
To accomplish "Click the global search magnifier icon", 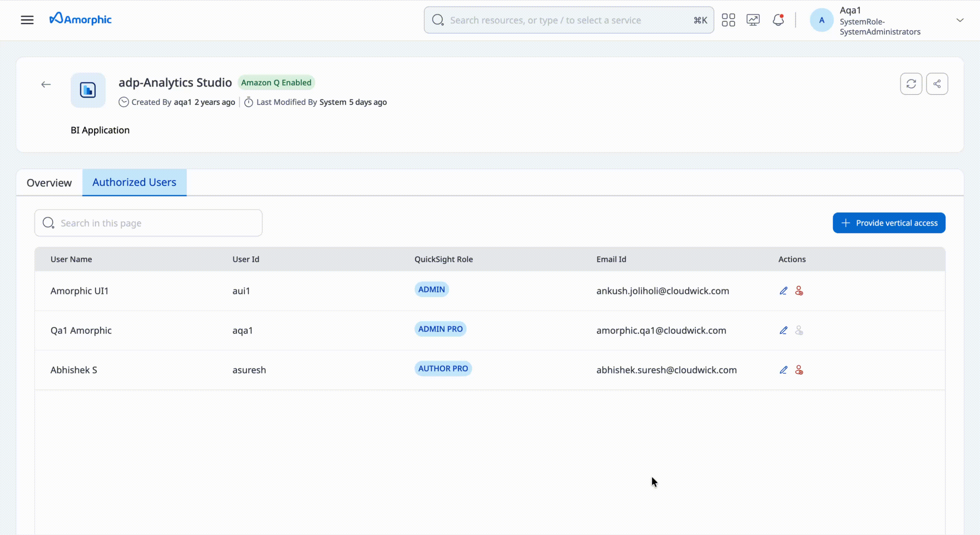I will (x=438, y=20).
